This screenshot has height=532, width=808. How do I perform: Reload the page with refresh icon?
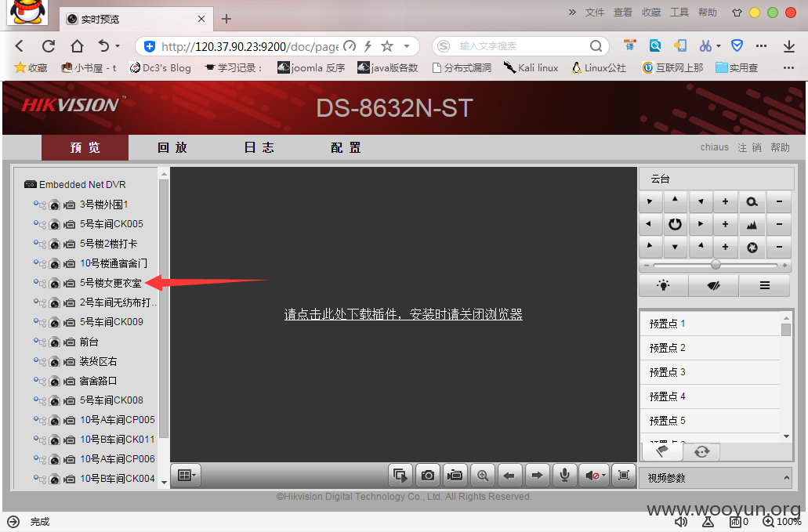49,46
